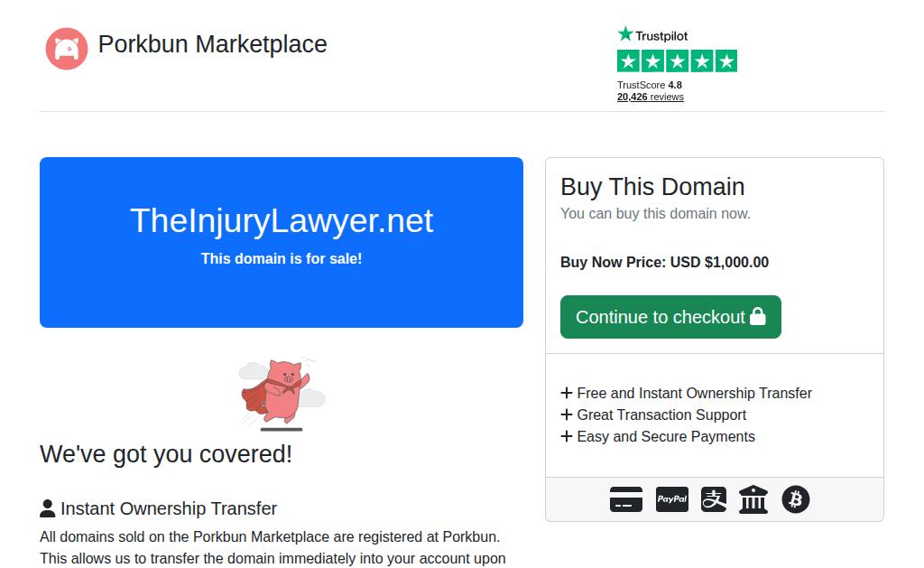Click the person icon beside Instant Ownership Transfer
Image resolution: width=924 pixels, height=568 pixels.
pos(48,508)
